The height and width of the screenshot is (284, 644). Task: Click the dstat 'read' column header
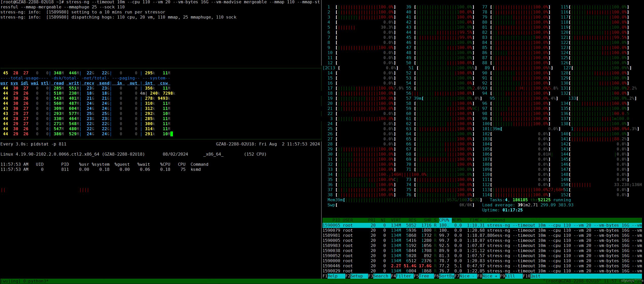pos(59,83)
